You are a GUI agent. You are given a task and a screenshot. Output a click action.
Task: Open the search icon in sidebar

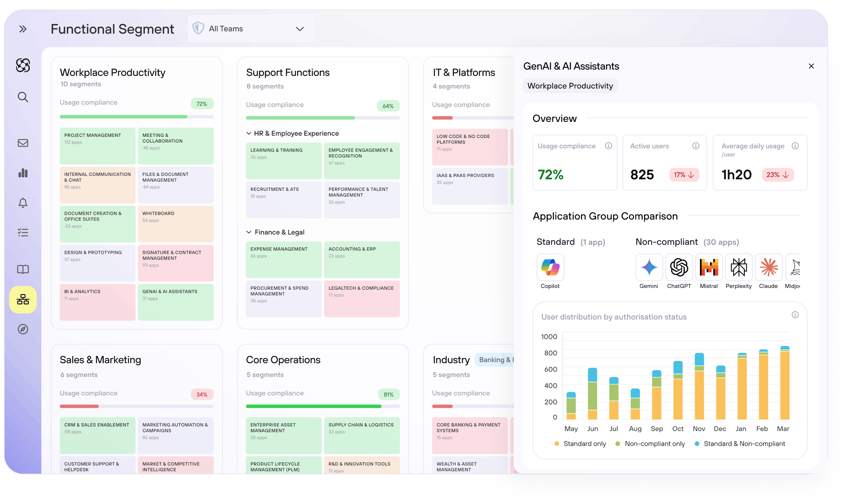click(x=23, y=97)
